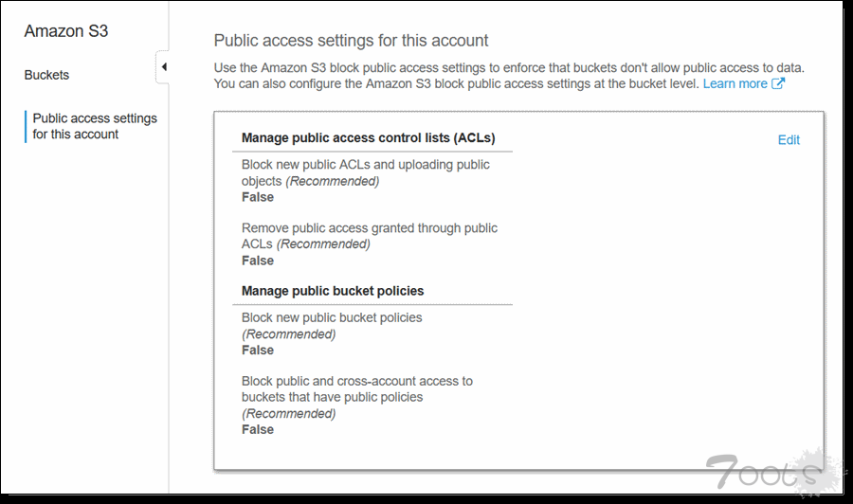Click the 7ools watermark logo
This screenshot has width=853, height=504.
[760, 471]
